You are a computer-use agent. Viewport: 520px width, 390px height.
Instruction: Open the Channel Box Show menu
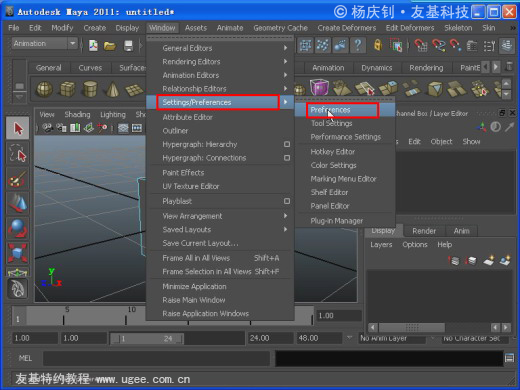pyautogui.click(x=471, y=142)
